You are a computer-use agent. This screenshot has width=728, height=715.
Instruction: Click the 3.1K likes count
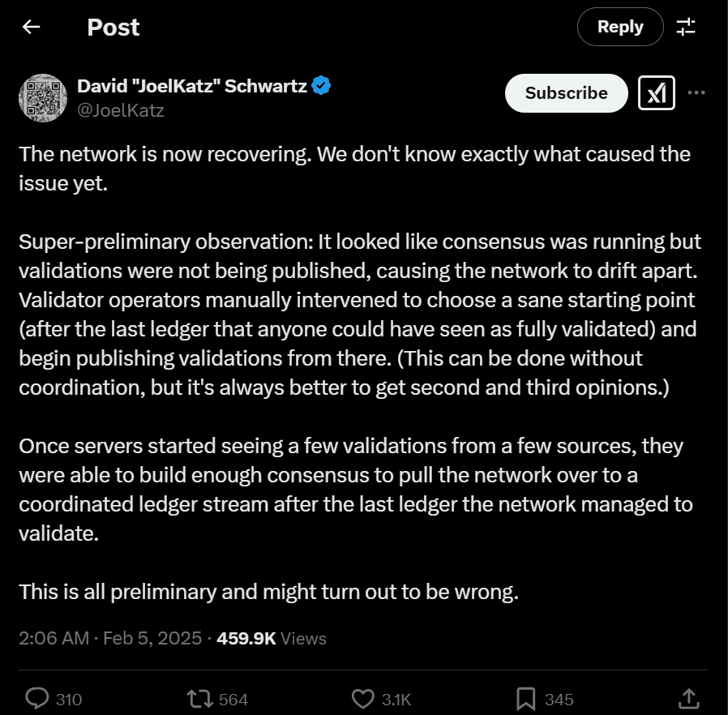[x=397, y=697]
